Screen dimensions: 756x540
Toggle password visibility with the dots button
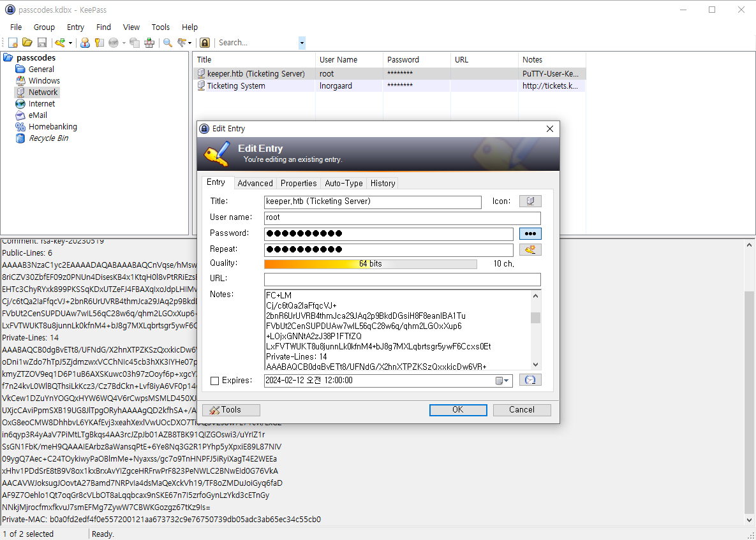tap(530, 233)
